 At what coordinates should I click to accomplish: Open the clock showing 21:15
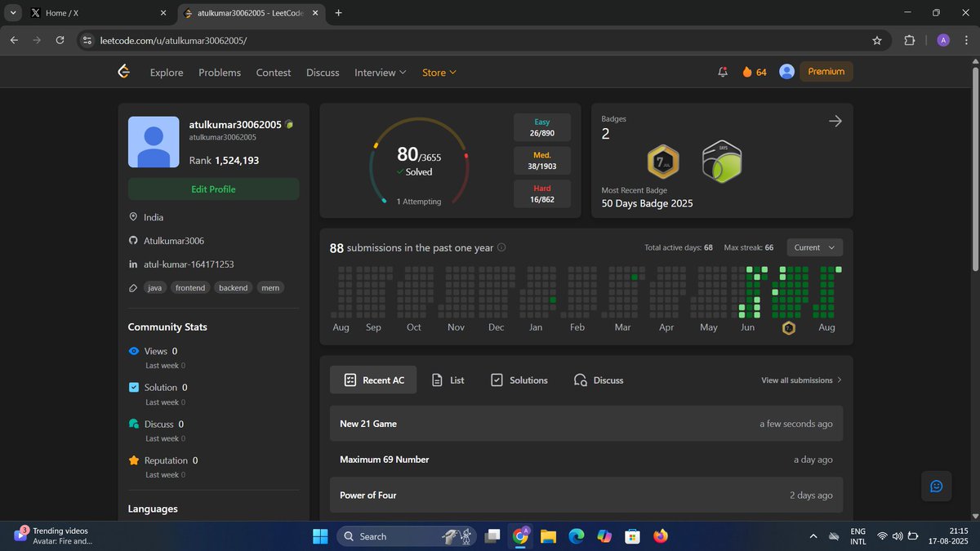pyautogui.click(x=947, y=536)
